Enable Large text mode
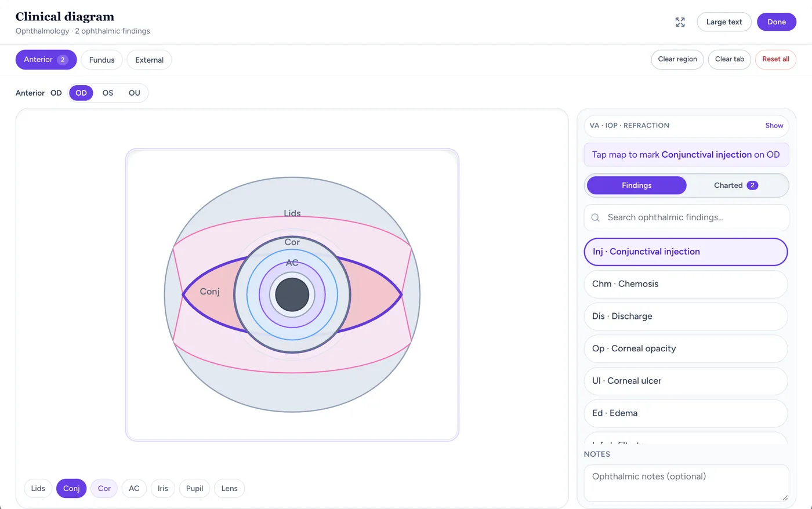812x509 pixels. 724,22
